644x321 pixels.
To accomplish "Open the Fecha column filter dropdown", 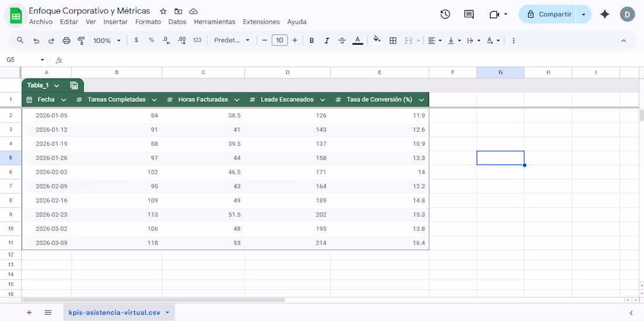I will (x=64, y=100).
